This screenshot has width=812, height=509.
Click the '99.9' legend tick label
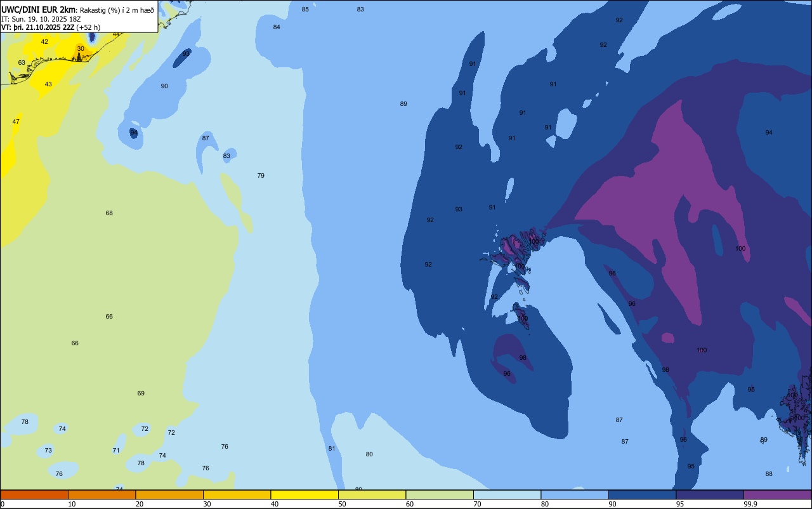(750, 504)
